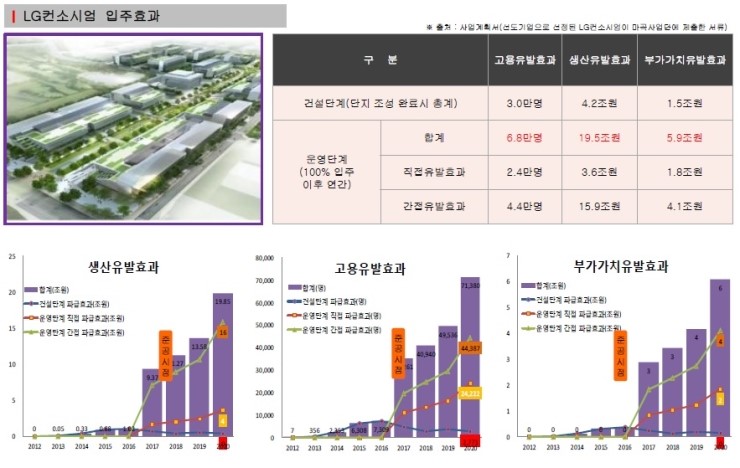Screen dimensions: 740x468
Task: Select the '1.8조원' table cell
Action: point(685,172)
